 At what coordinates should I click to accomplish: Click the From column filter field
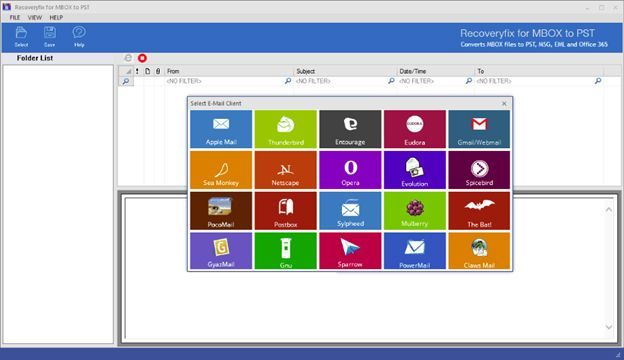225,81
